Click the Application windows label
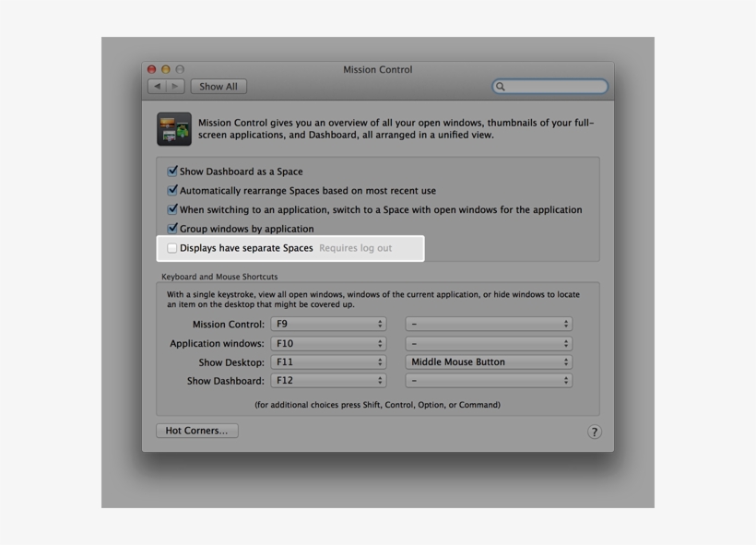 217,343
